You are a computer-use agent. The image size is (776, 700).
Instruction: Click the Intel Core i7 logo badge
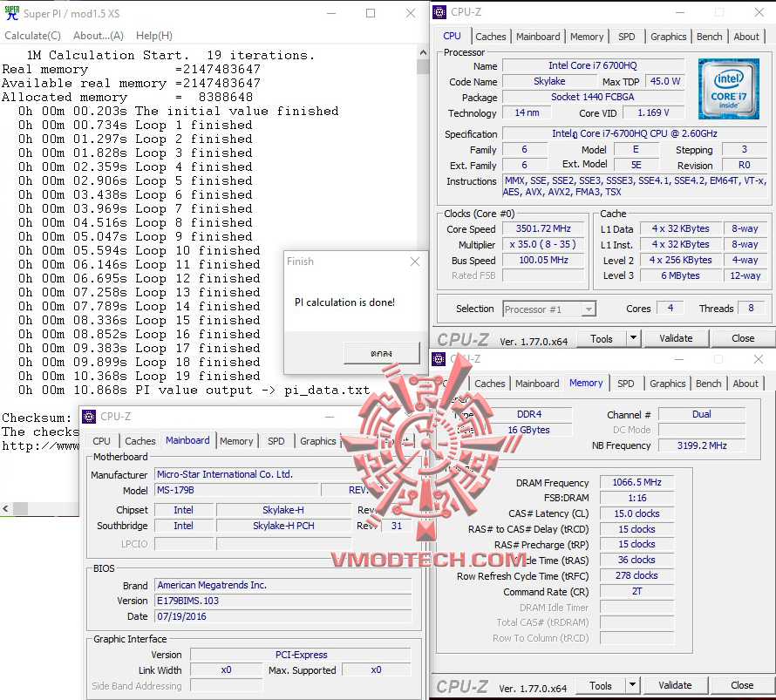pos(729,89)
